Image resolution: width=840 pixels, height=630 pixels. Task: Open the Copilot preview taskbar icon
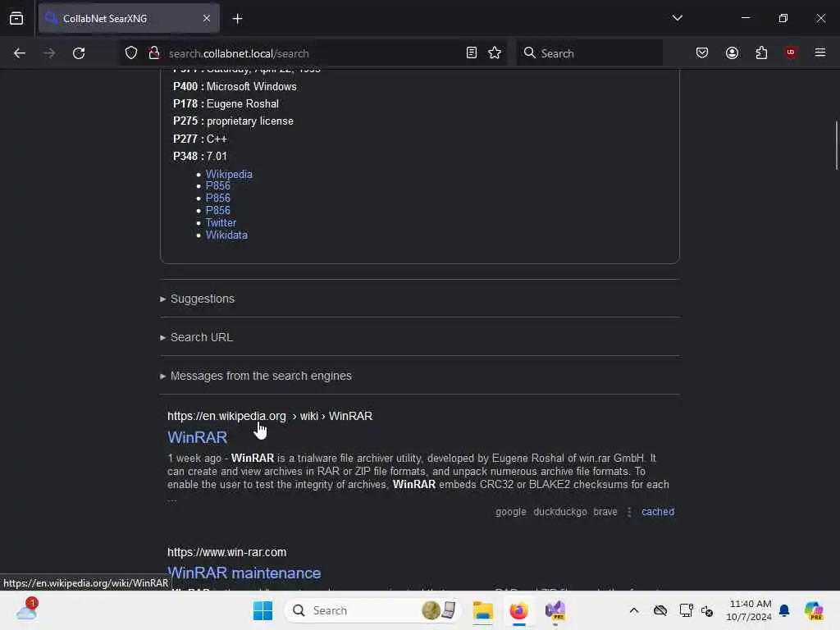[813, 610]
